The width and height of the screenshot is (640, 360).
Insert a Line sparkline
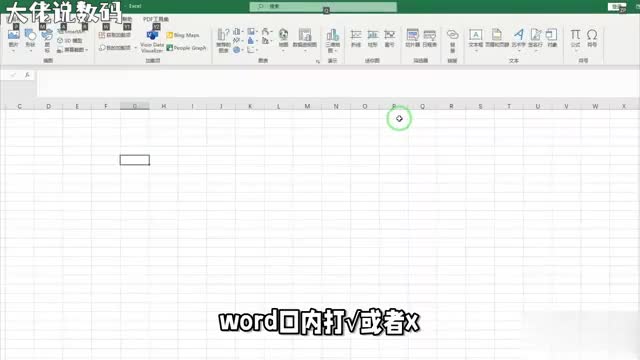tap(356, 39)
